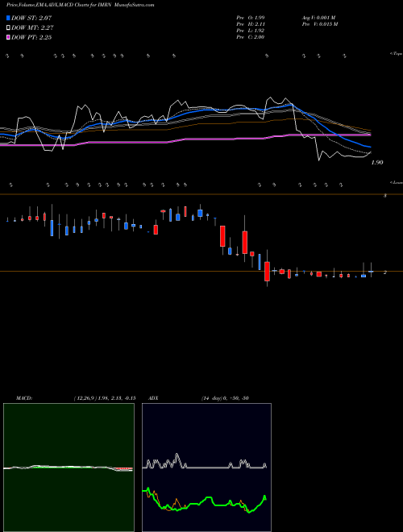403x532 pixels.
Task: Click the white DOW MT legend swatch
Action: 8,27
